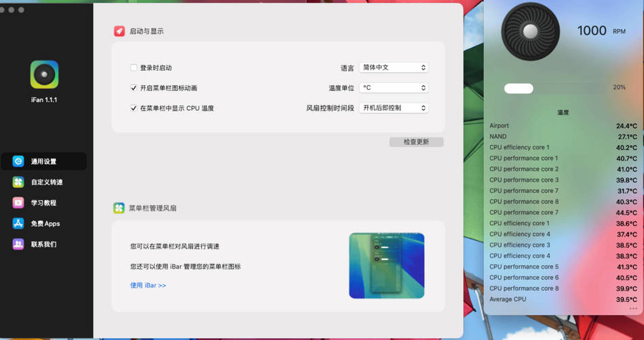The image size is (644, 340).
Task: Expand the 风扇控制时间段 dropdown
Action: pos(393,108)
